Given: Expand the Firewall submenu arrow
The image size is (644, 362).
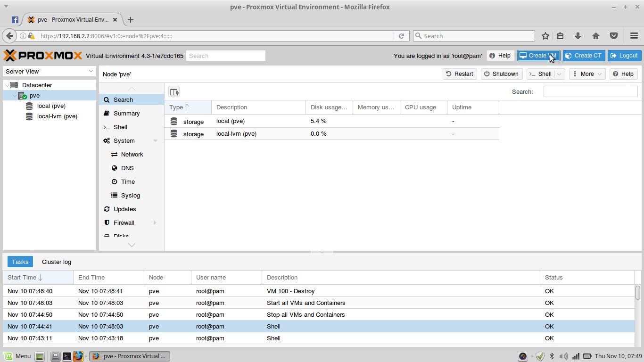Looking at the screenshot, I should coord(155,222).
